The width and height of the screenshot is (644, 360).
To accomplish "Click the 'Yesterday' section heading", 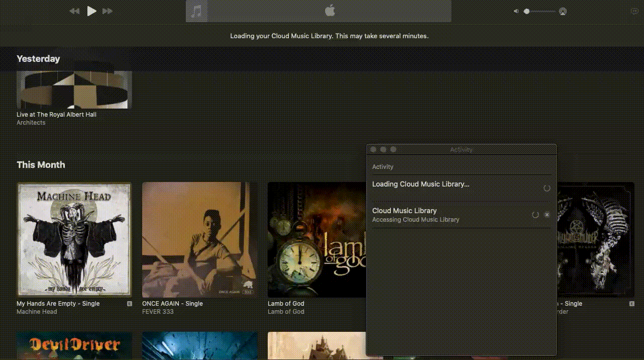I will coord(38,59).
